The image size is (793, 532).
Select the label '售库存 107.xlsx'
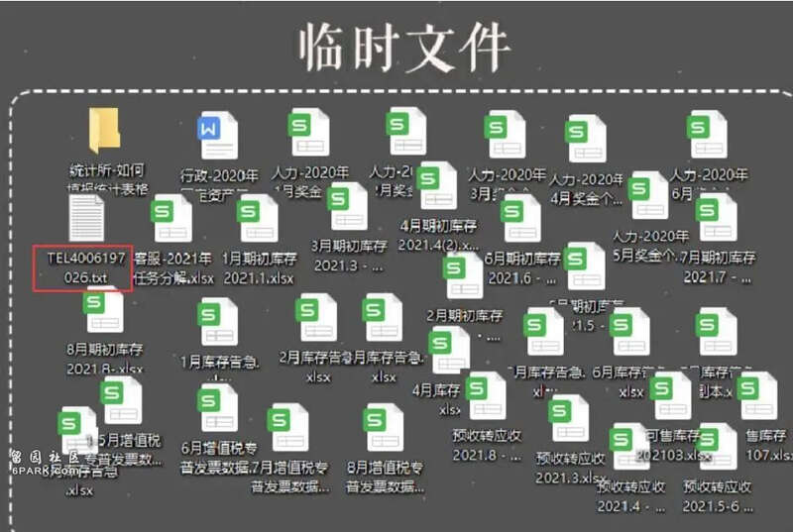[768, 445]
